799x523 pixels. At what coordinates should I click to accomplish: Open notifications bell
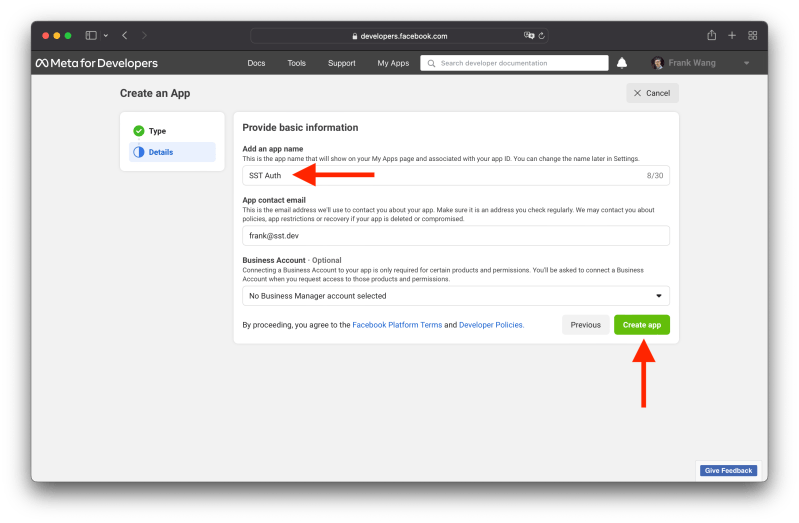[x=622, y=63]
